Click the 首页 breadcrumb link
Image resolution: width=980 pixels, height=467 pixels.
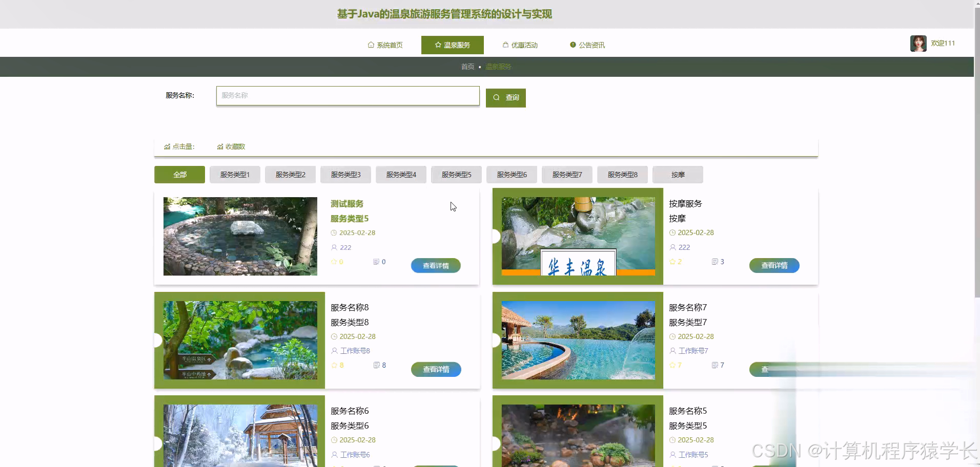tap(467, 67)
